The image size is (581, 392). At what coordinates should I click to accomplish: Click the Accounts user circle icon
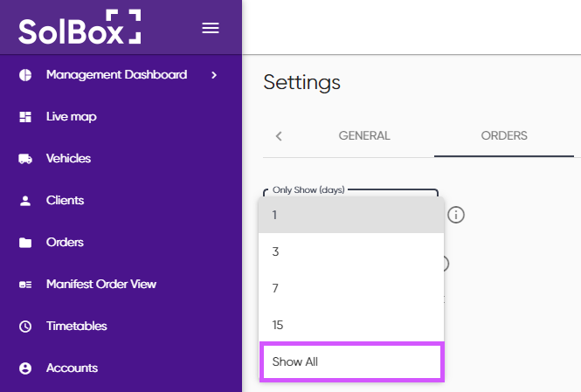click(x=25, y=368)
